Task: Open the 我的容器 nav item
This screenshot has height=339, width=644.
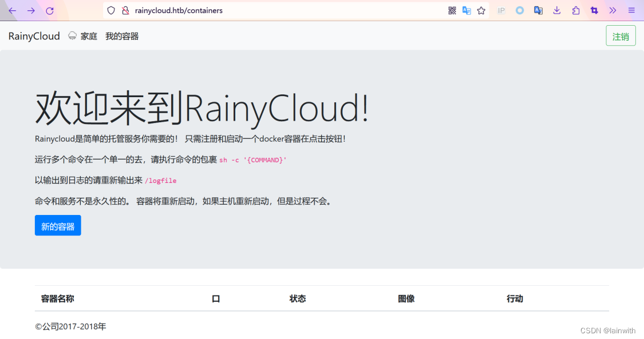Action: pyautogui.click(x=122, y=37)
